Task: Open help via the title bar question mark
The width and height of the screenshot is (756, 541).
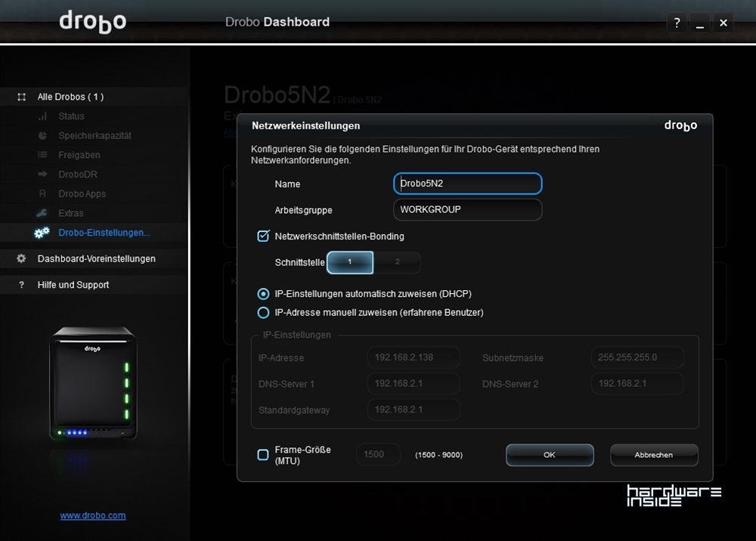Action: 677,23
